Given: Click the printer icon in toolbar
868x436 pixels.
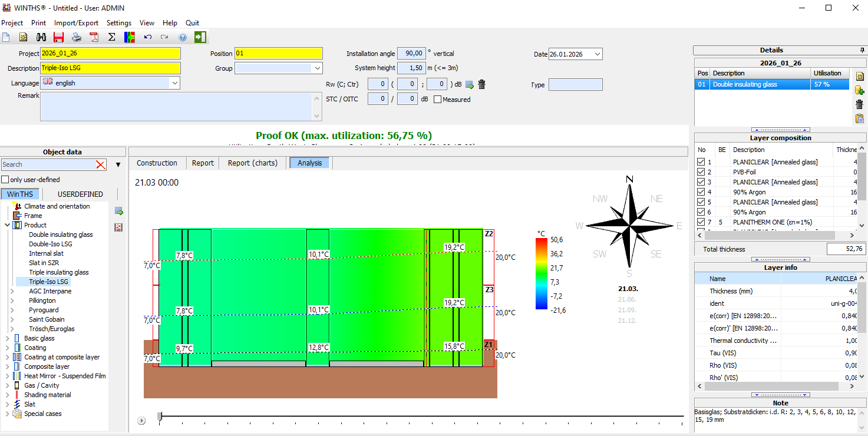Looking at the screenshot, I should tap(77, 37).
